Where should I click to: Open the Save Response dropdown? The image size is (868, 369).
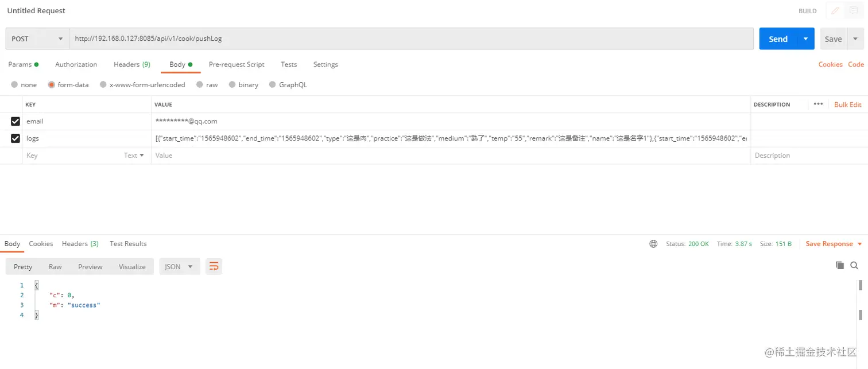[x=832, y=243]
